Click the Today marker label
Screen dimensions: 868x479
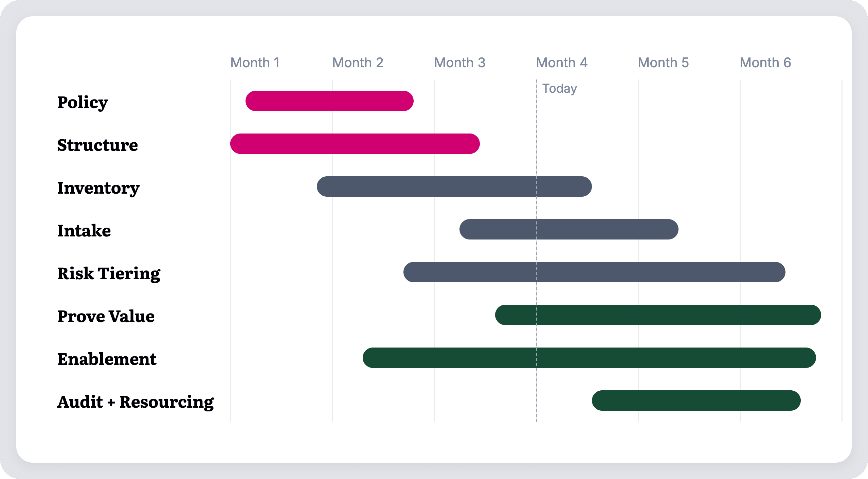(x=560, y=89)
